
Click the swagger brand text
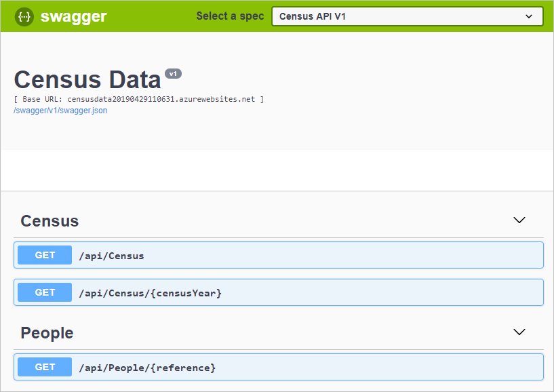(73, 16)
